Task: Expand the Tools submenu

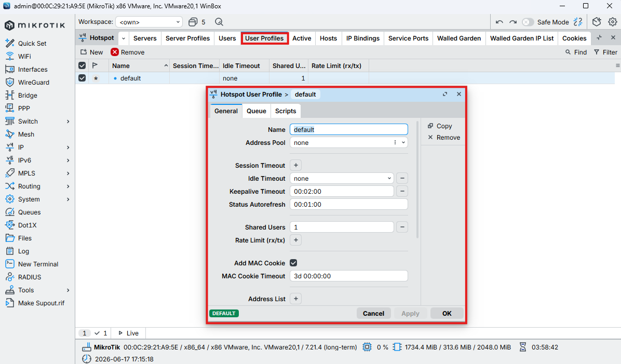Action: point(68,290)
